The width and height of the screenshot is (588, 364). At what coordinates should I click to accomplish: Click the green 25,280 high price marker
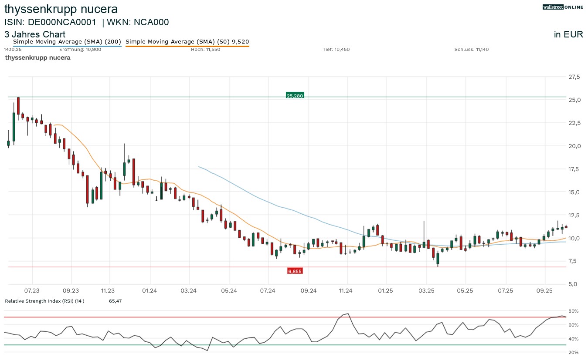pyautogui.click(x=295, y=95)
